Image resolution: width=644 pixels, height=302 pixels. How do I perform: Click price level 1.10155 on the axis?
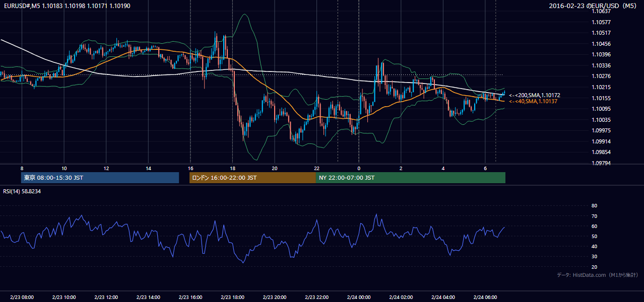pos(601,98)
